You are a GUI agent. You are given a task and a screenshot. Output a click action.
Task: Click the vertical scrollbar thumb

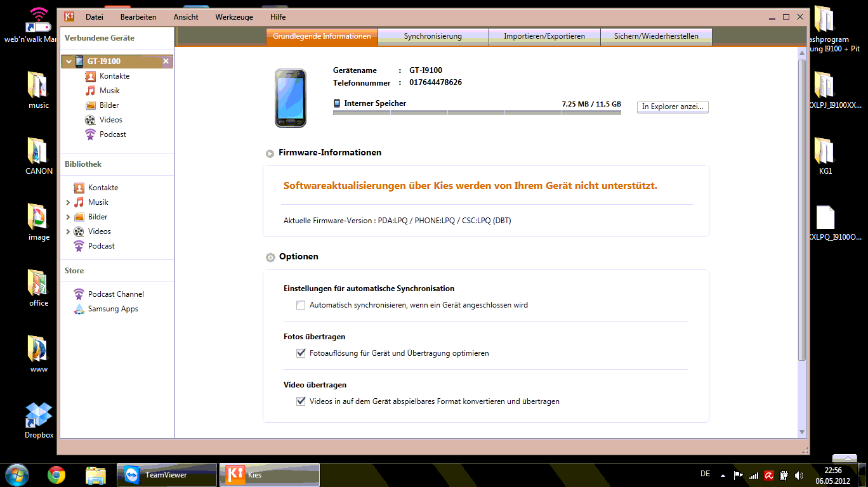point(802,209)
